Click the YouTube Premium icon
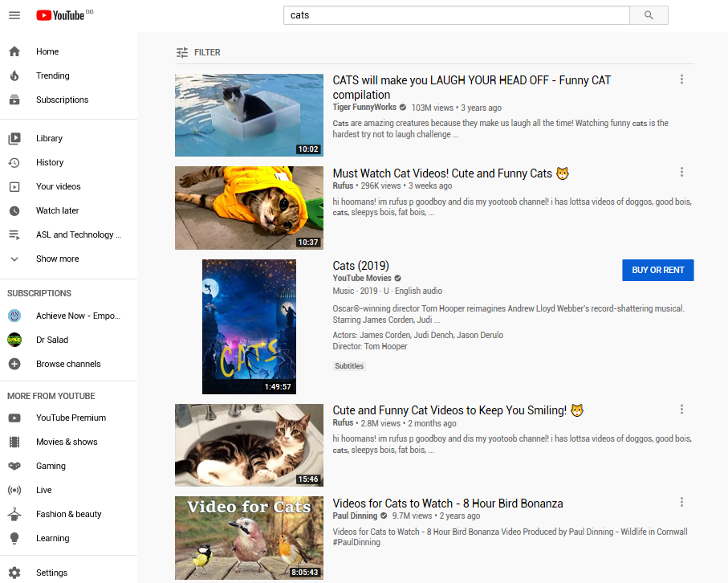 click(x=14, y=418)
